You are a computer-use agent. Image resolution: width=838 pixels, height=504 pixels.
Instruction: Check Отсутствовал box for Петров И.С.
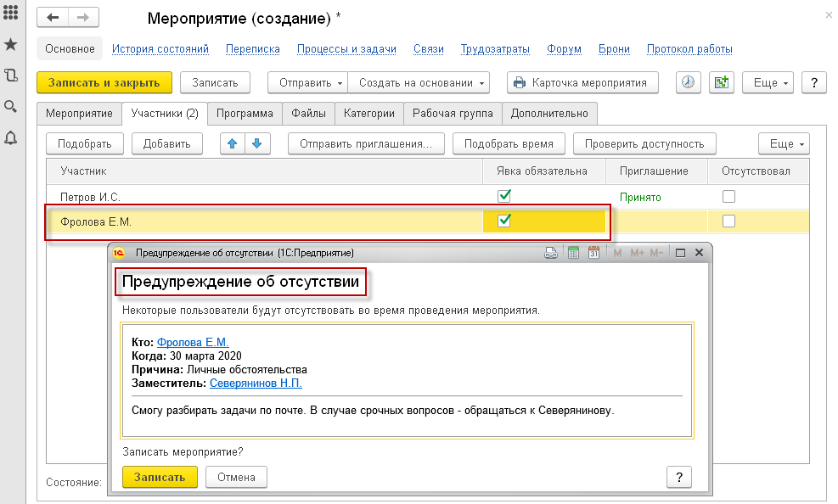pyautogui.click(x=728, y=197)
